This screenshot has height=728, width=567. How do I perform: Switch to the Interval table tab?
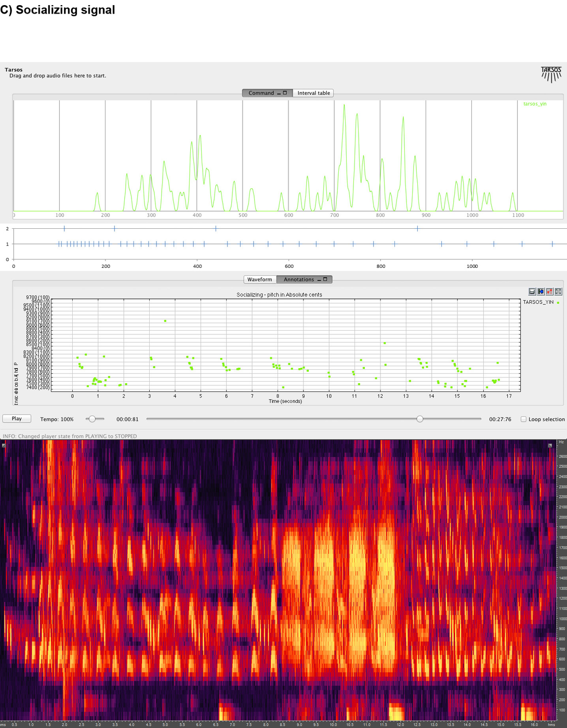pos(313,93)
